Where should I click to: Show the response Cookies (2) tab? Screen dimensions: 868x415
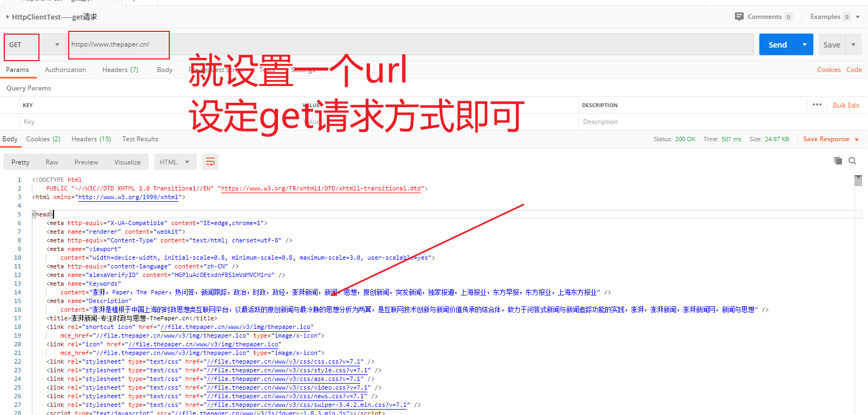[43, 139]
